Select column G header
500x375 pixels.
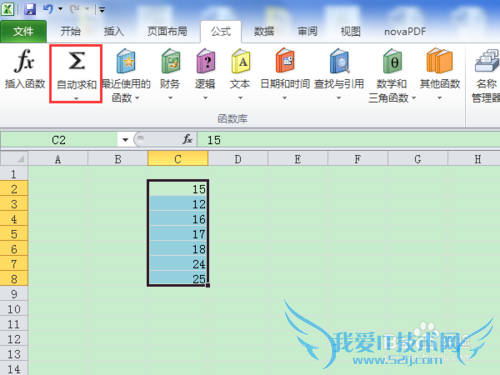[417, 159]
